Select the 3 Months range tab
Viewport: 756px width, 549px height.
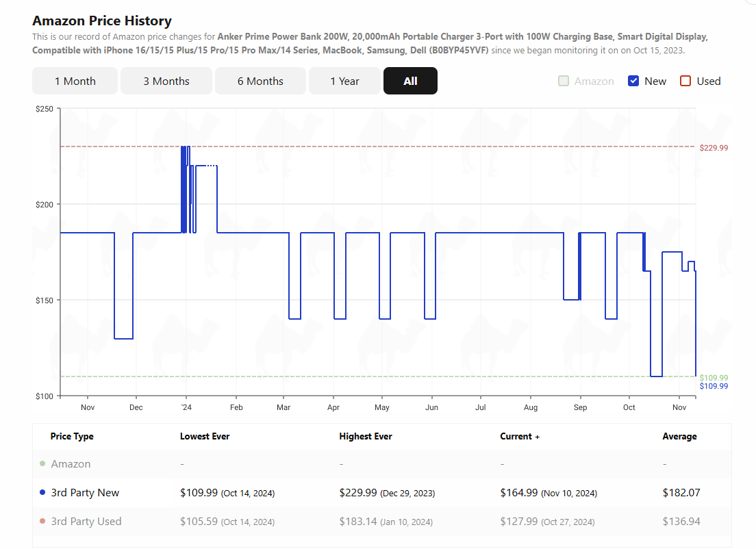point(166,81)
